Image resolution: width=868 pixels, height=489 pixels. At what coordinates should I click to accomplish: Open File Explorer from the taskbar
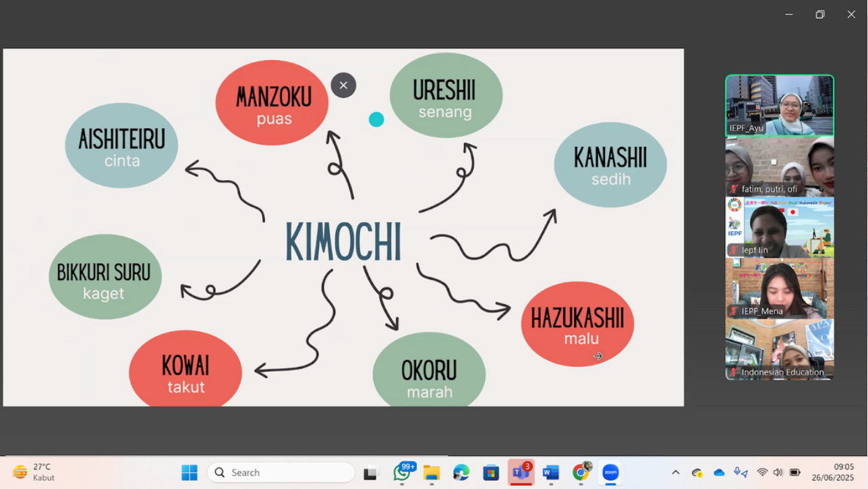click(x=432, y=473)
